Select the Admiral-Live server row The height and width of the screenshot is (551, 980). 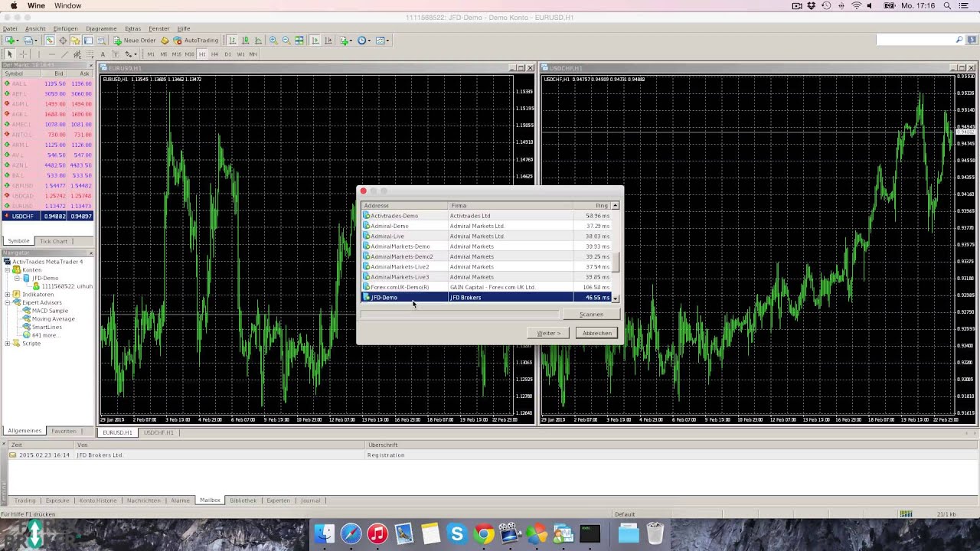pos(486,236)
